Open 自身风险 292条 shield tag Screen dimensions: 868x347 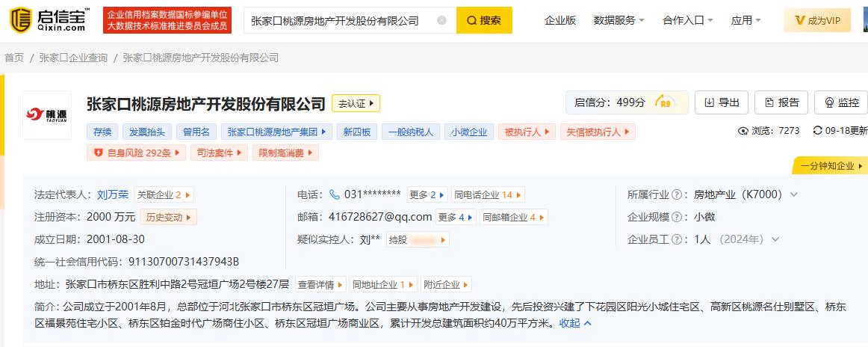pyautogui.click(x=136, y=153)
